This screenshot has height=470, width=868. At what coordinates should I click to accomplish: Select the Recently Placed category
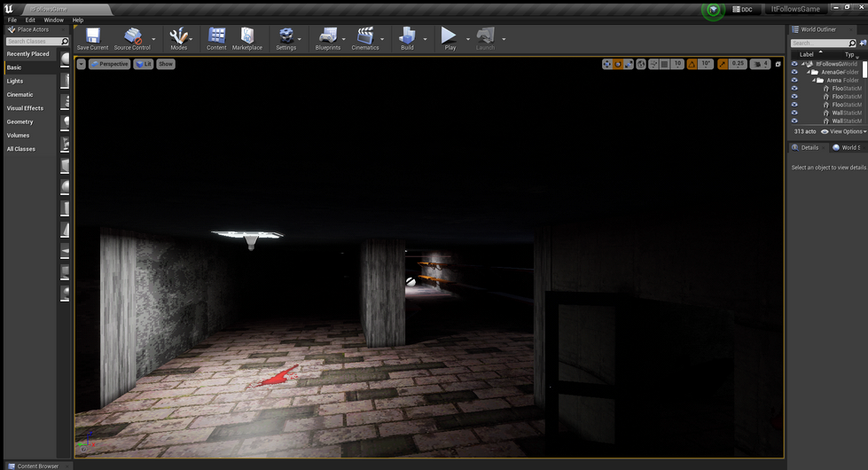27,54
